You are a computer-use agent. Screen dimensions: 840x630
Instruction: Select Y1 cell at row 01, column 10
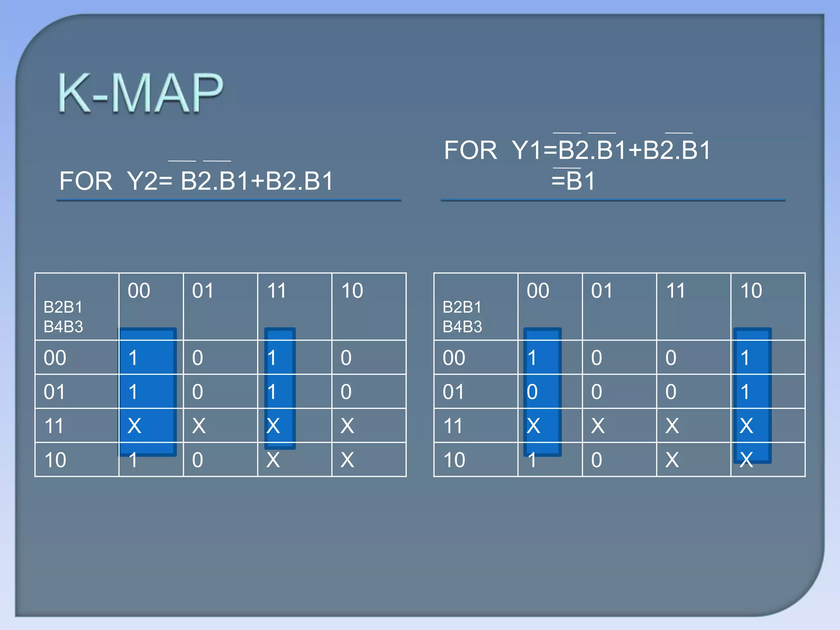(x=768, y=391)
